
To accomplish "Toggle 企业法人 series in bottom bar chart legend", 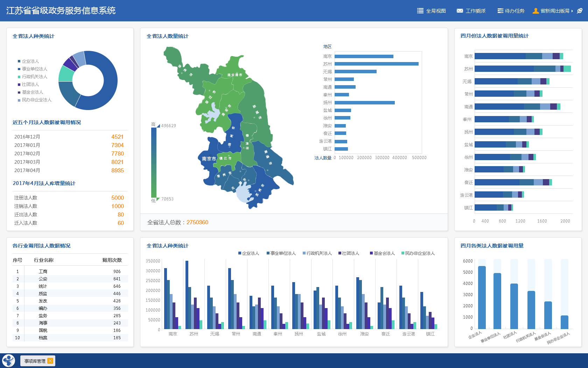I will 248,253.
